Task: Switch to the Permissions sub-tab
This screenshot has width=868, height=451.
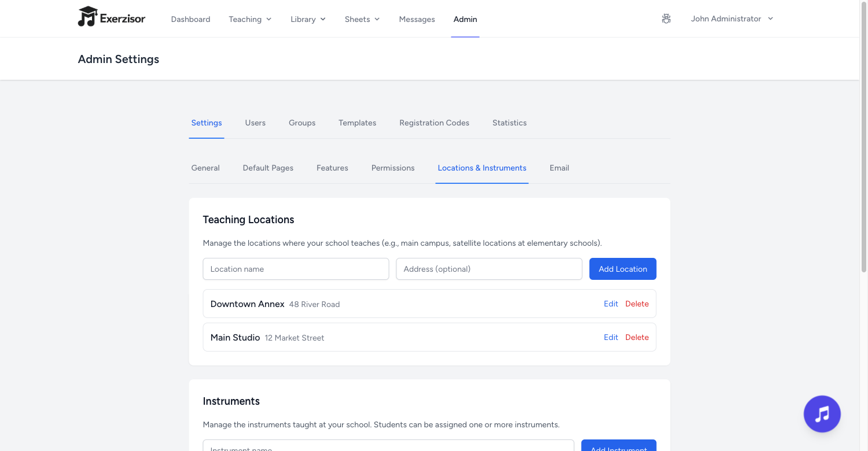Action: click(x=393, y=168)
